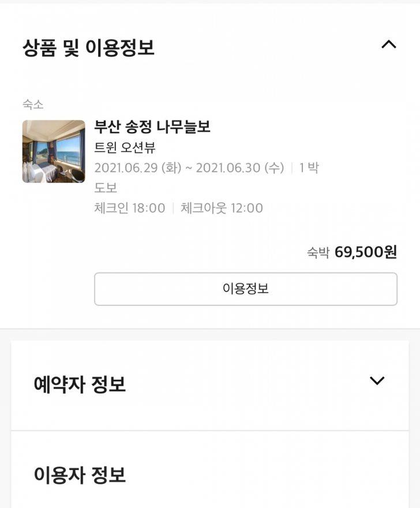Tap the 체크아웃 12:00 time
This screenshot has height=508, width=420.
(x=222, y=208)
